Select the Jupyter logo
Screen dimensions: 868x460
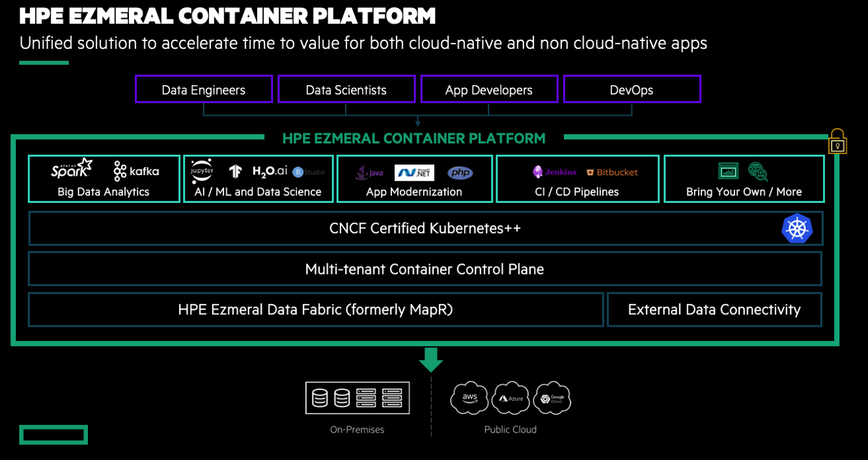pos(202,171)
